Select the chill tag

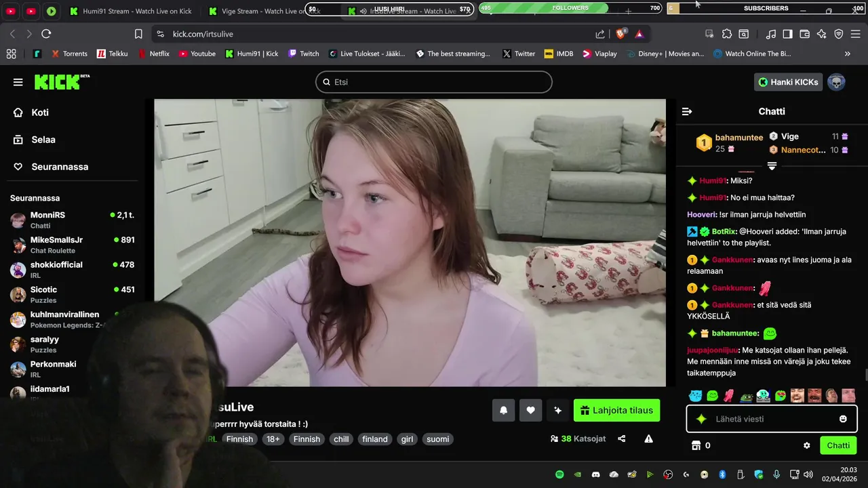click(341, 439)
